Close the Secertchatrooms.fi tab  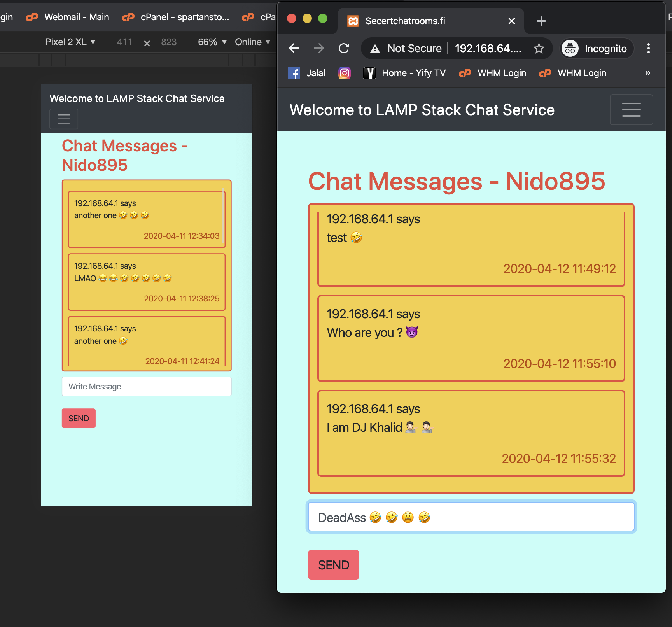512,21
